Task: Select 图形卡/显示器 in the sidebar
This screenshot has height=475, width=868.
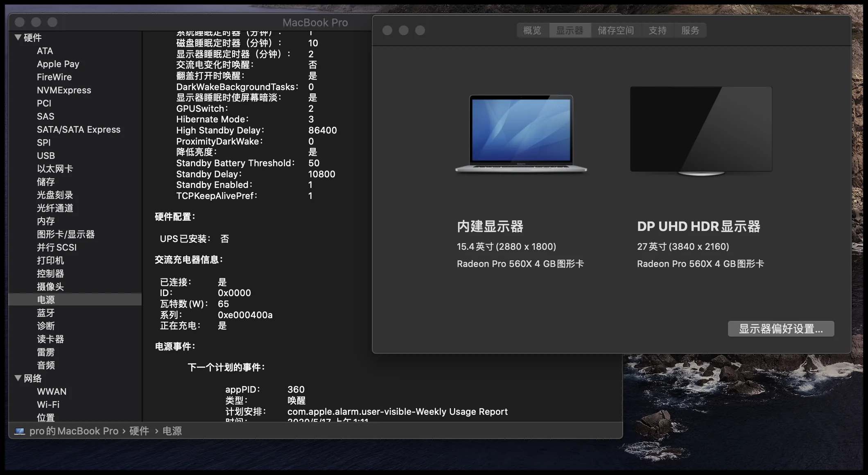Action: pyautogui.click(x=66, y=234)
